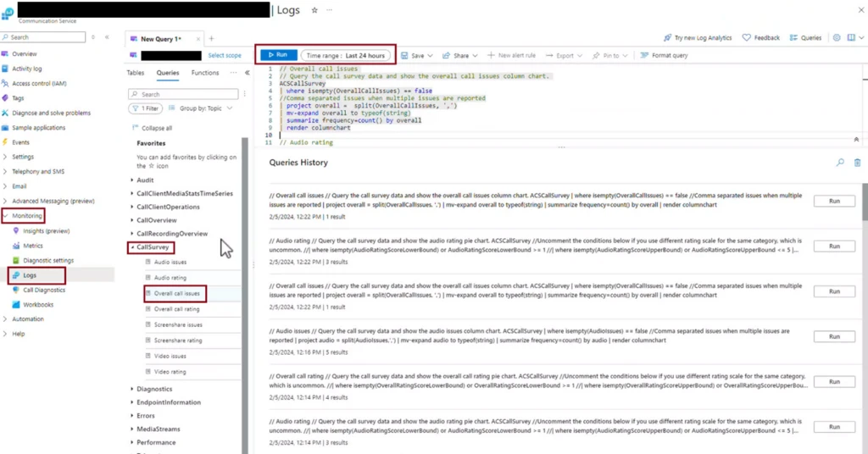Run the Audio issues history entry with 5 results
The height and width of the screenshot is (454, 868).
(x=834, y=336)
